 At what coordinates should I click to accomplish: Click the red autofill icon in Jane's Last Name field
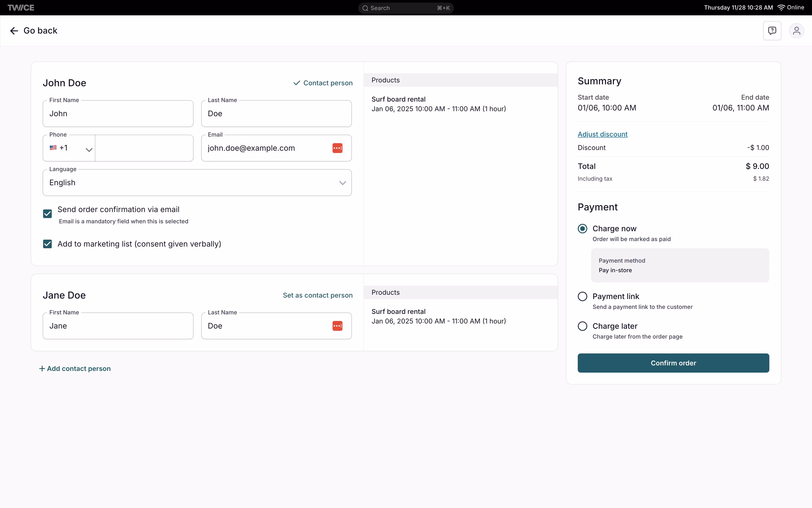click(x=337, y=326)
